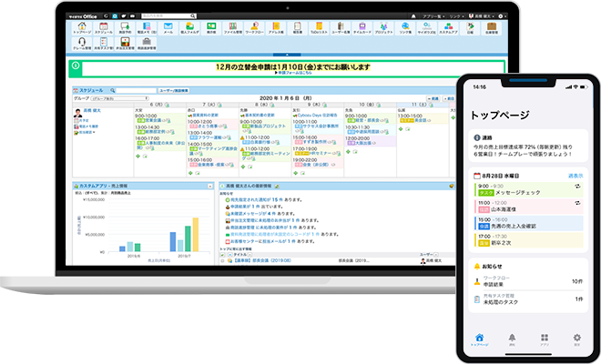Viewport: 601px width, 364px height.
Task: Tap the 通知 bell tab on phone
Action: point(511,340)
